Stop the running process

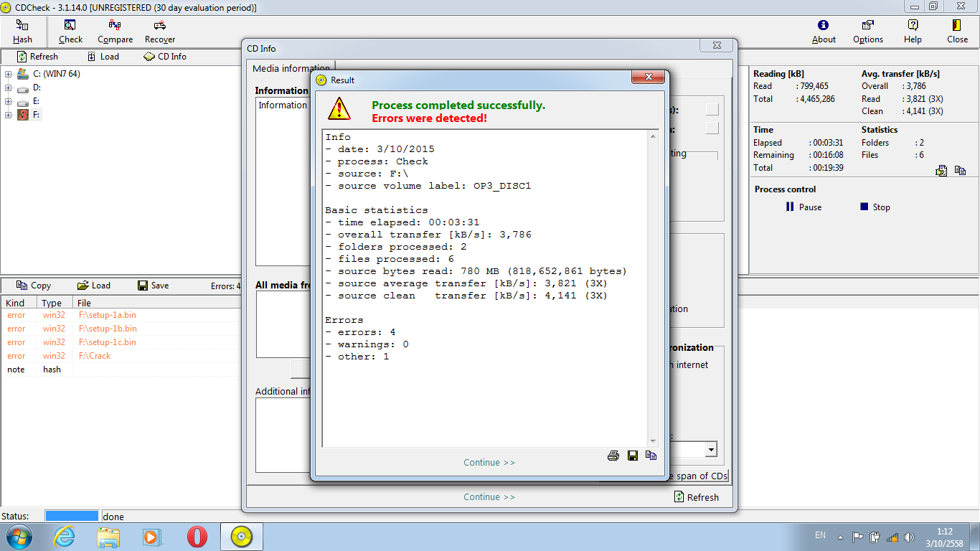pyautogui.click(x=875, y=207)
